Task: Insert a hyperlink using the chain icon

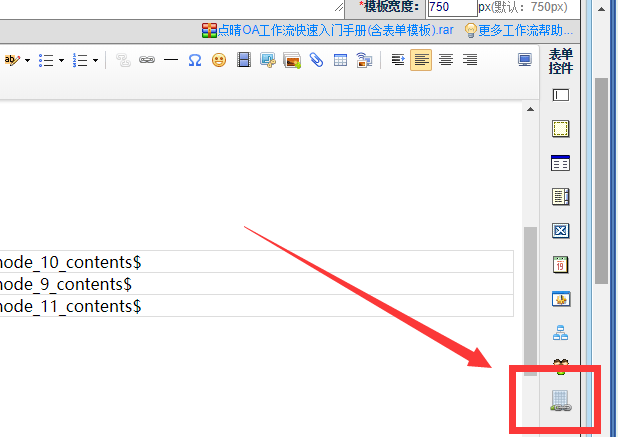Action: click(147, 60)
